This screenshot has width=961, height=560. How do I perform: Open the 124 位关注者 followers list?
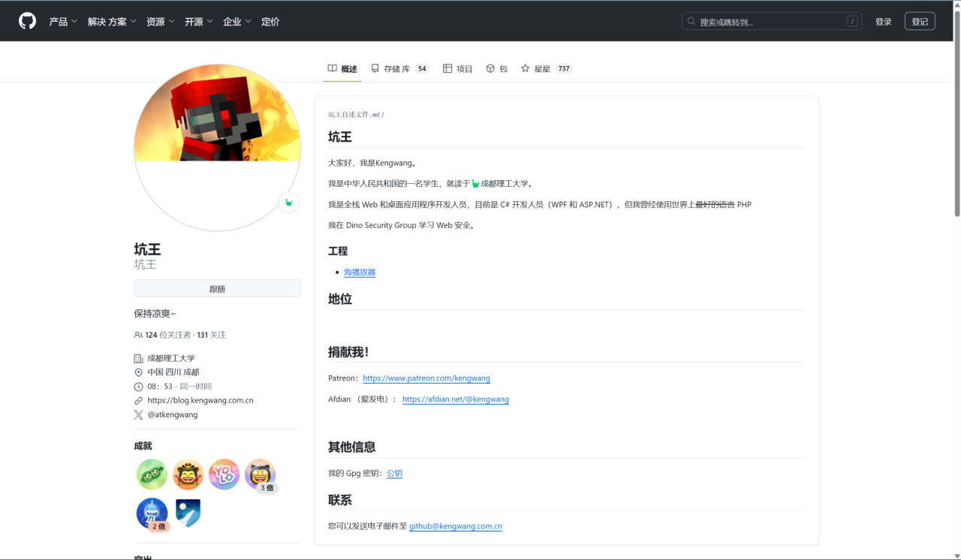pyautogui.click(x=168, y=335)
